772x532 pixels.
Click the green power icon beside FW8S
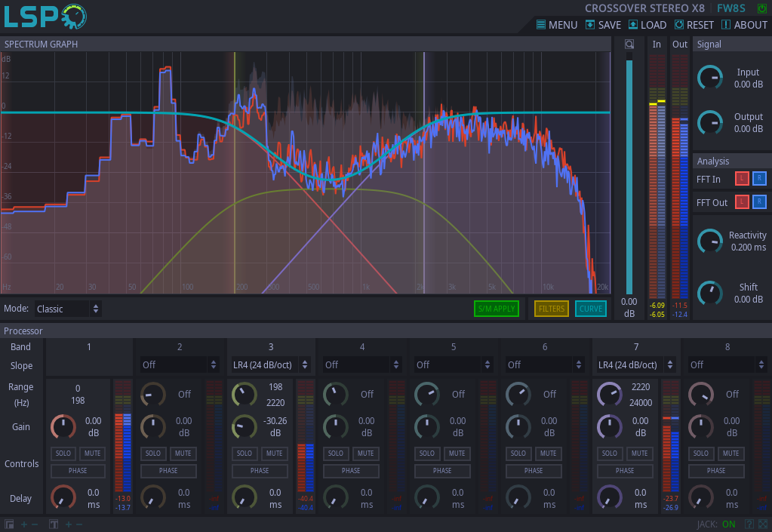click(x=761, y=8)
